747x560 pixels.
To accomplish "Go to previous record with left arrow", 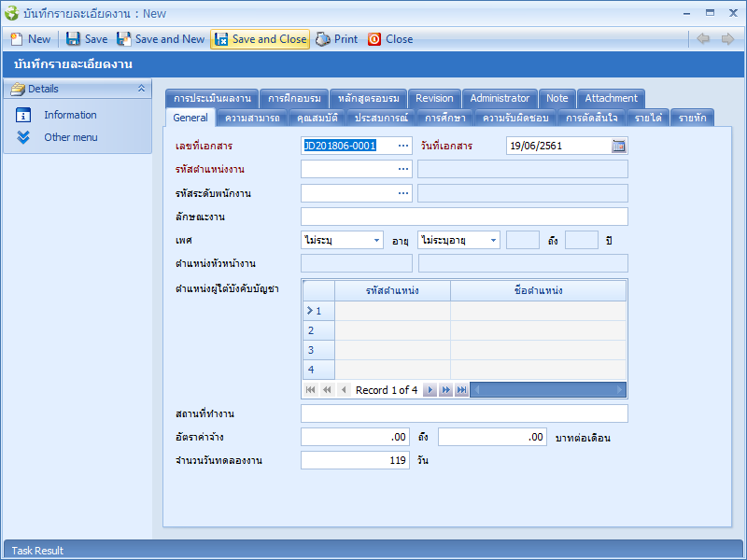I will coord(703,38).
